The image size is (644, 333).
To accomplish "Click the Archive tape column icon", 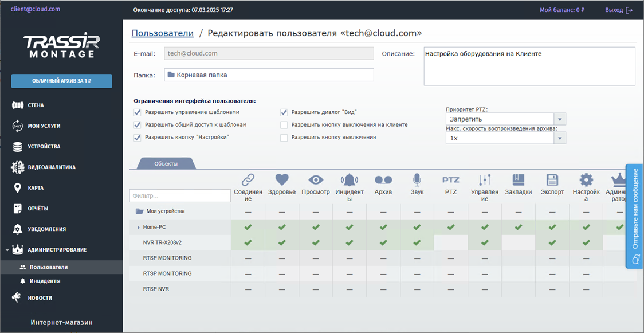I will tap(383, 179).
